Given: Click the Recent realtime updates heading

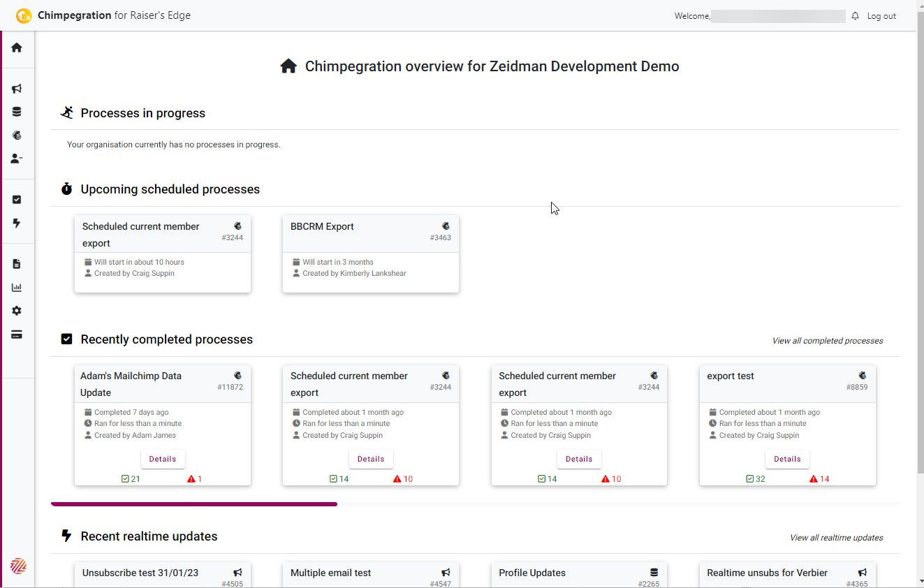Looking at the screenshot, I should (x=149, y=536).
